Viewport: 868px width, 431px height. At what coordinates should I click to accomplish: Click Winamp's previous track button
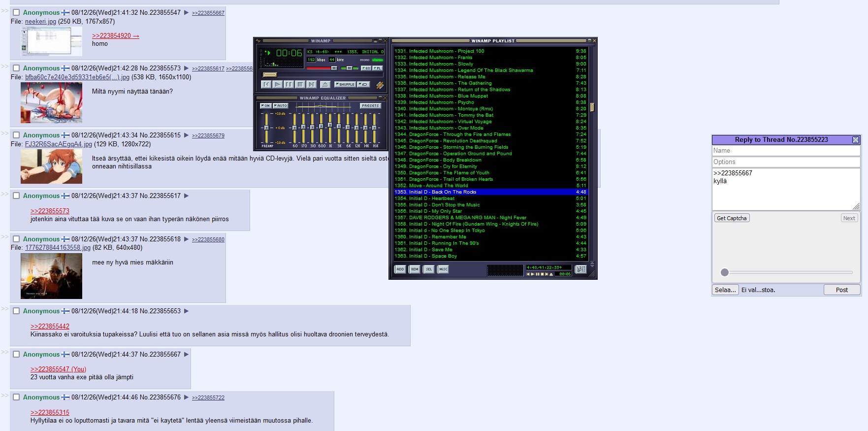point(266,84)
